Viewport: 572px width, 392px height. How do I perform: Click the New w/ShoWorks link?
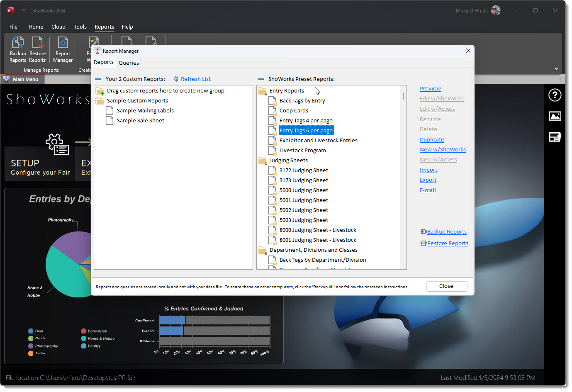pyautogui.click(x=443, y=150)
